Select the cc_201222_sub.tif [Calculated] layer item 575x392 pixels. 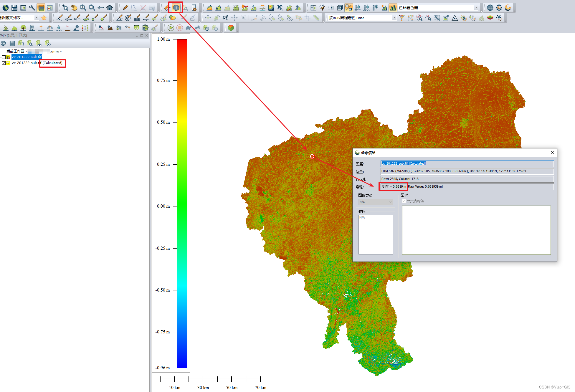37,63
